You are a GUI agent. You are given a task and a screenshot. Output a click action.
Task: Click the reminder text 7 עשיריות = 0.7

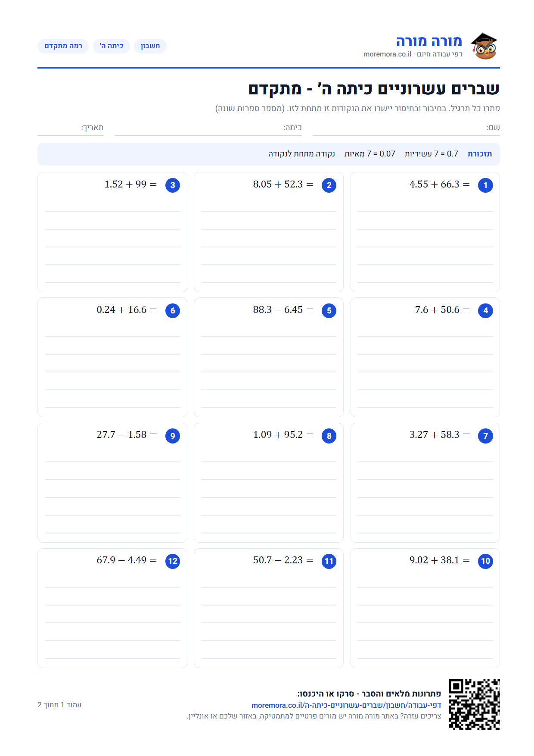point(431,154)
